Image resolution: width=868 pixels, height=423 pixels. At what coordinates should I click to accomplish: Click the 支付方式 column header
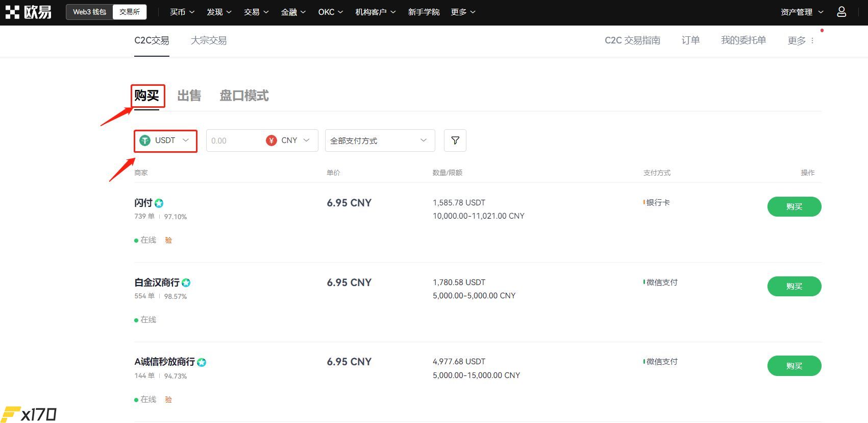click(x=657, y=173)
